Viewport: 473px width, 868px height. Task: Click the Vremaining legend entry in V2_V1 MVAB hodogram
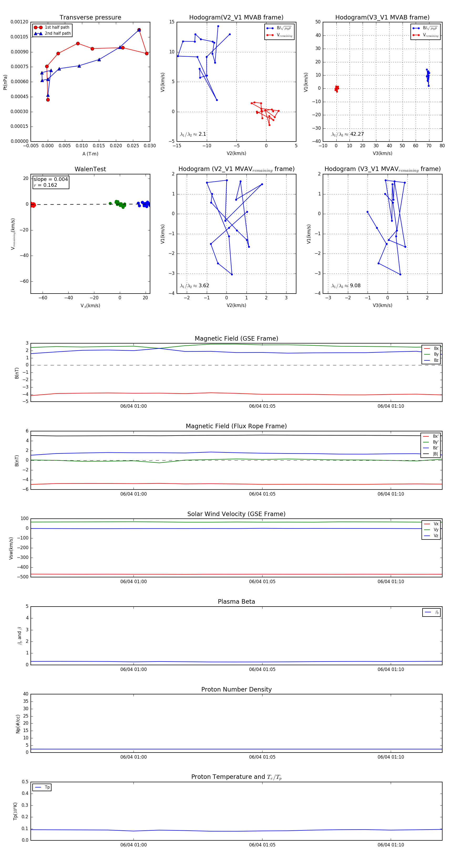(279, 35)
